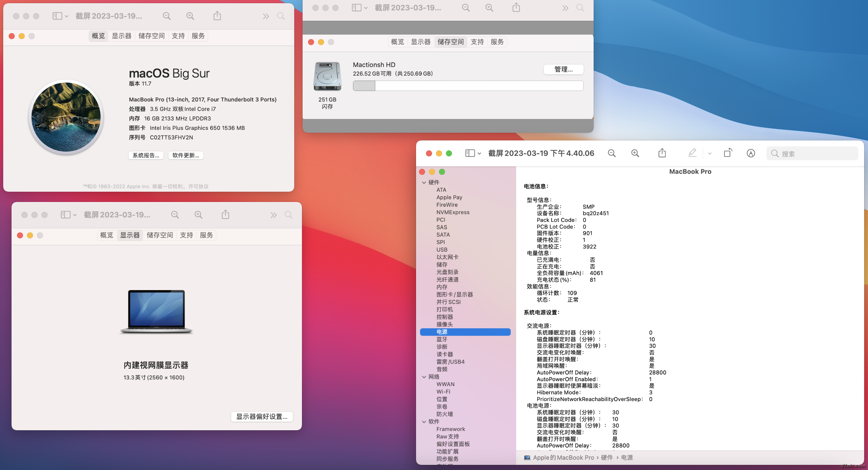Click the crop icon in Preview toolbar
Screen dimensions: 868x470
click(728, 153)
